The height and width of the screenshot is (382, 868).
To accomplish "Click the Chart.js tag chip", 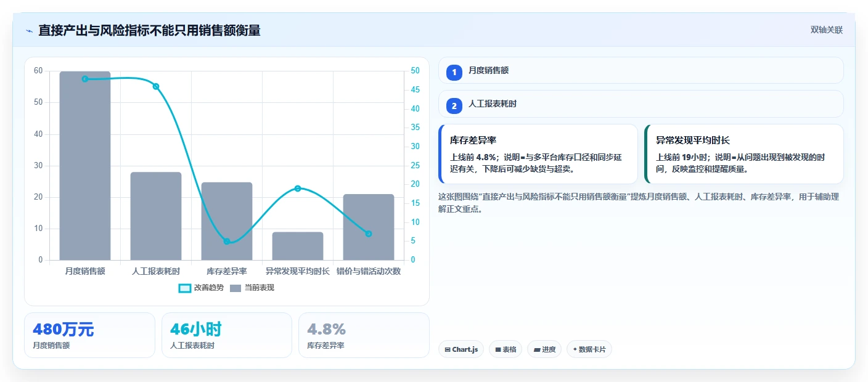I will pyautogui.click(x=461, y=349).
